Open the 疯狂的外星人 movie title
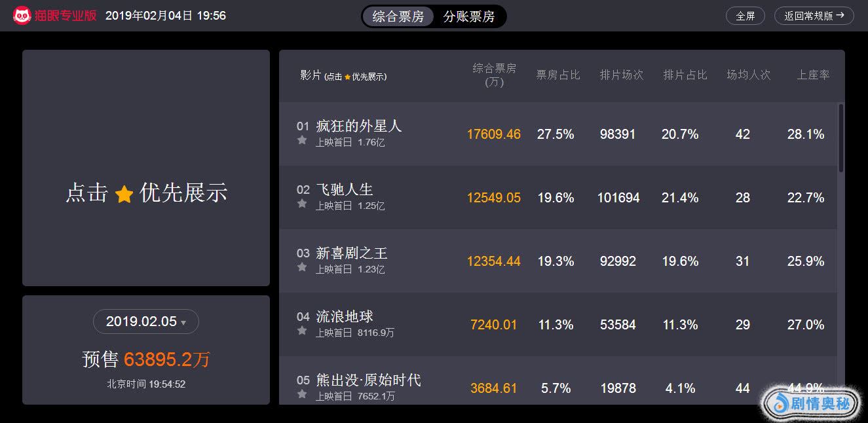Viewport: 868px width, 423px height. (x=358, y=126)
